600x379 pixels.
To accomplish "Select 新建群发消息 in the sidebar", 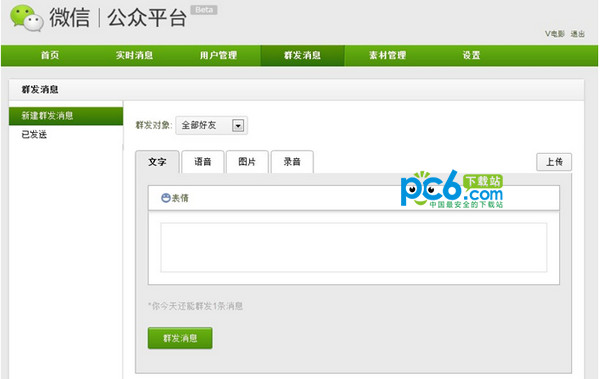I will (x=66, y=116).
